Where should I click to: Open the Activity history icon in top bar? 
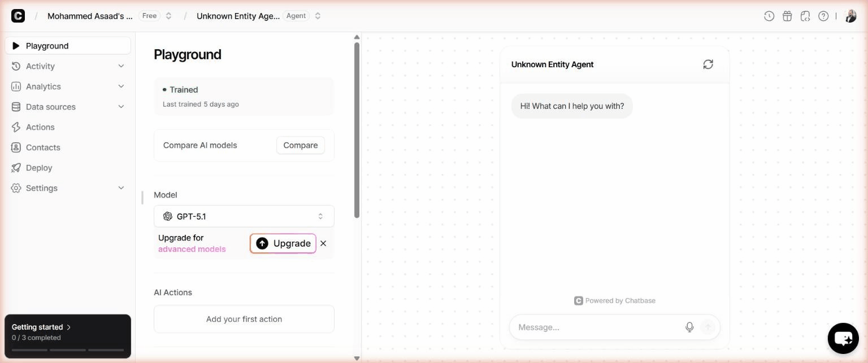tap(769, 16)
